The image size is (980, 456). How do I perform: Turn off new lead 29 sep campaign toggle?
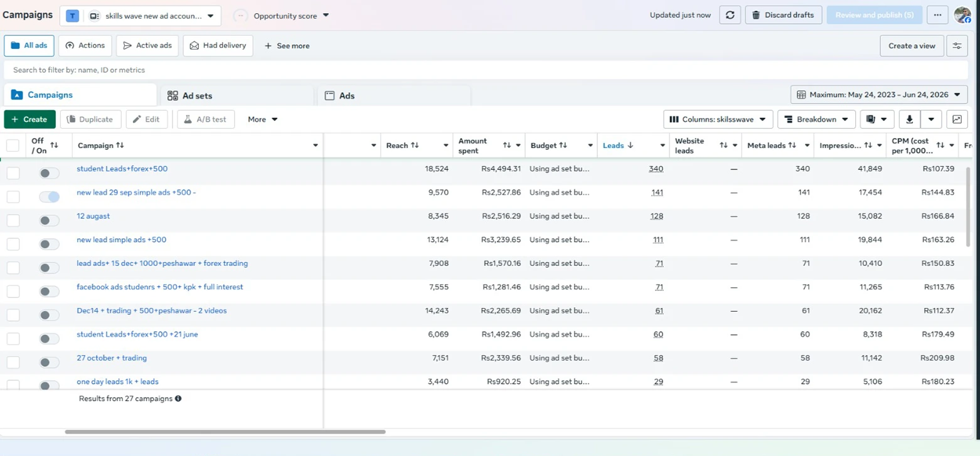[49, 196]
